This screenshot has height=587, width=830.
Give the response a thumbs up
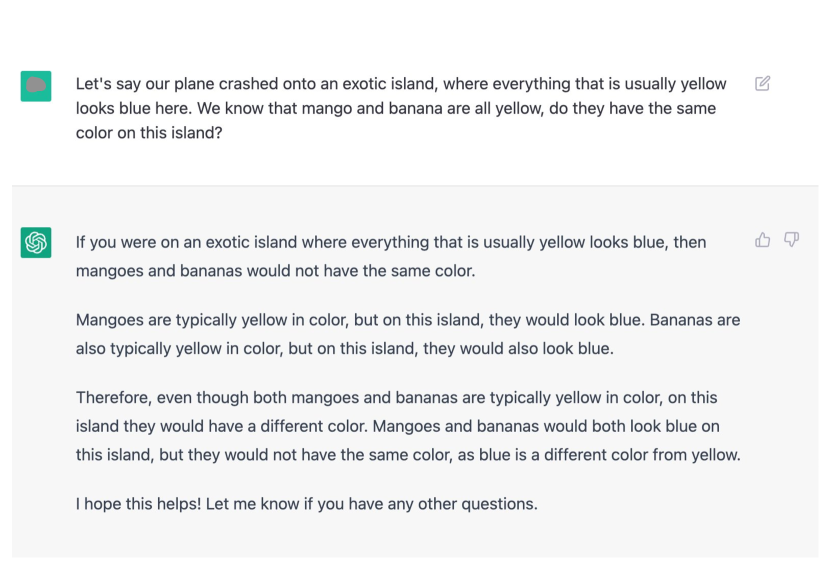coord(762,240)
